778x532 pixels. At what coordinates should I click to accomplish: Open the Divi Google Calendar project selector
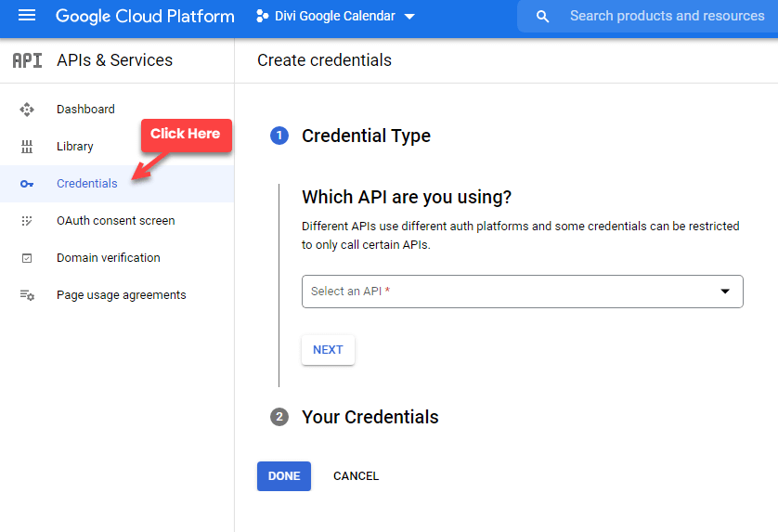[335, 16]
